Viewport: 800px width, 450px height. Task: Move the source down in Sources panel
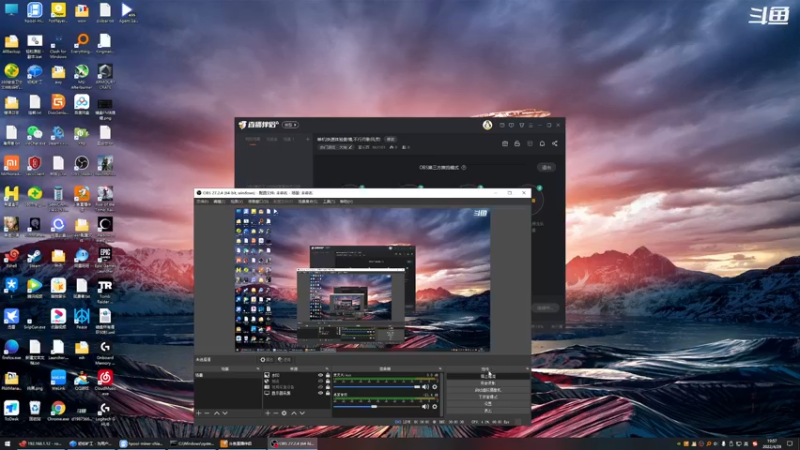point(302,413)
